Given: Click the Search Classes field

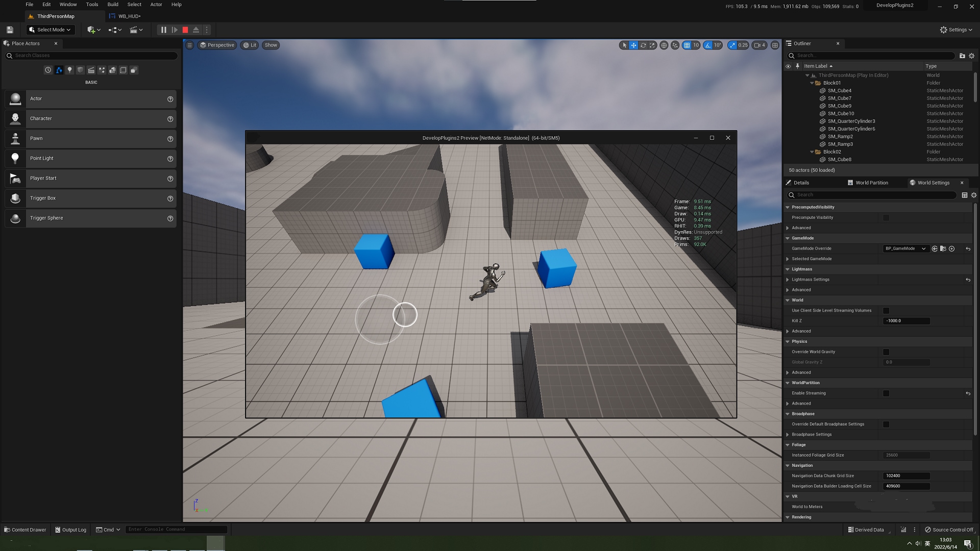Looking at the screenshot, I should (92, 56).
